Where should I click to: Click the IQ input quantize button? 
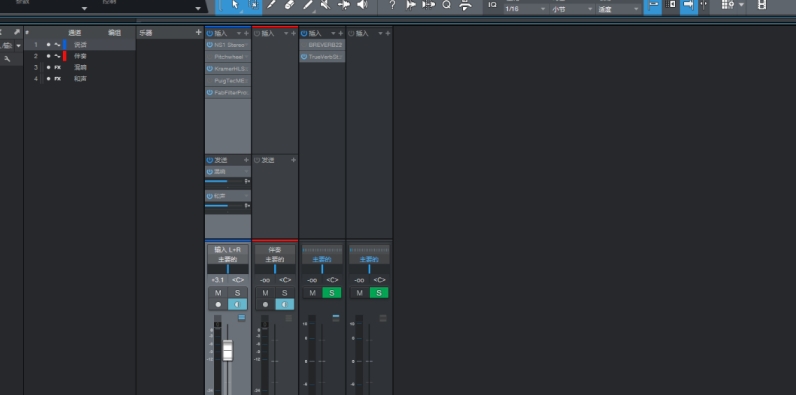(492, 5)
